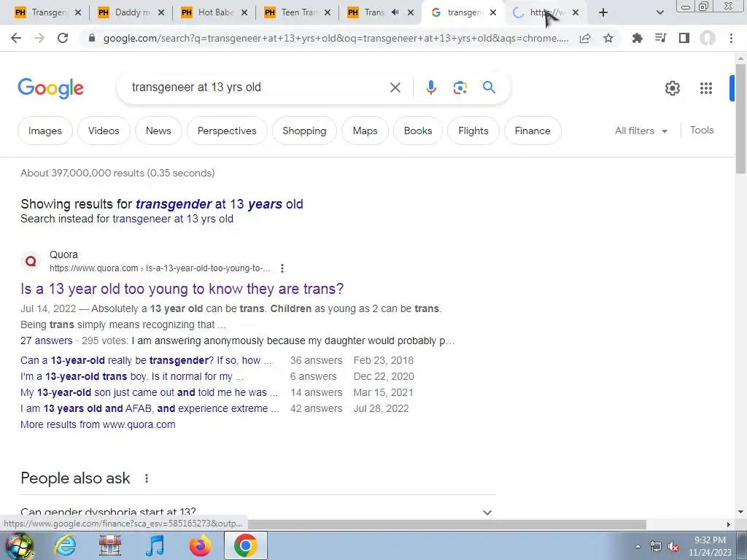747x560 pixels.
Task: Filter results by News
Action: (x=158, y=131)
